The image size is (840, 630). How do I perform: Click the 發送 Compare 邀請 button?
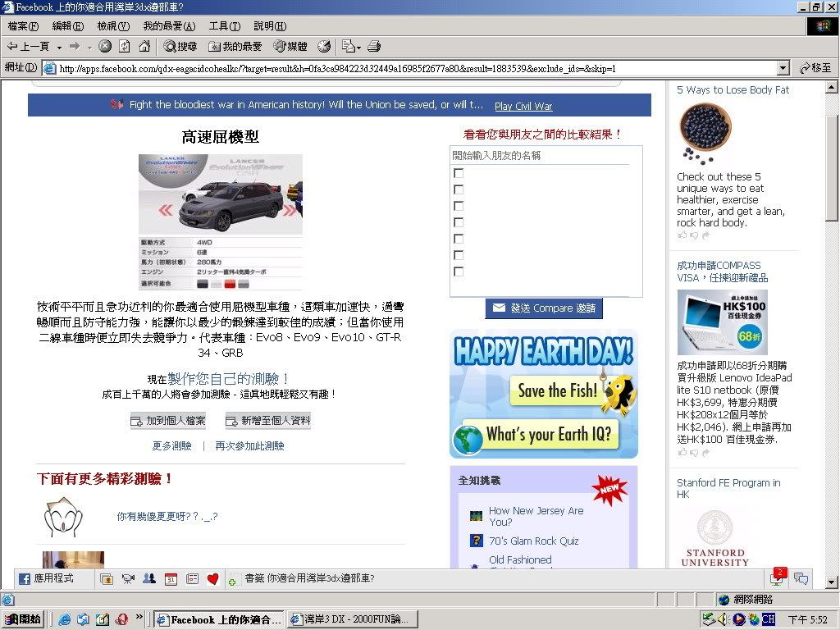click(543, 308)
